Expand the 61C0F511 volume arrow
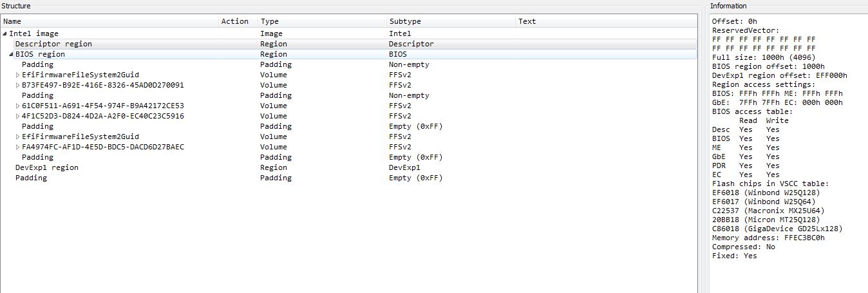Screen dimensions: 868x293 click(x=17, y=106)
